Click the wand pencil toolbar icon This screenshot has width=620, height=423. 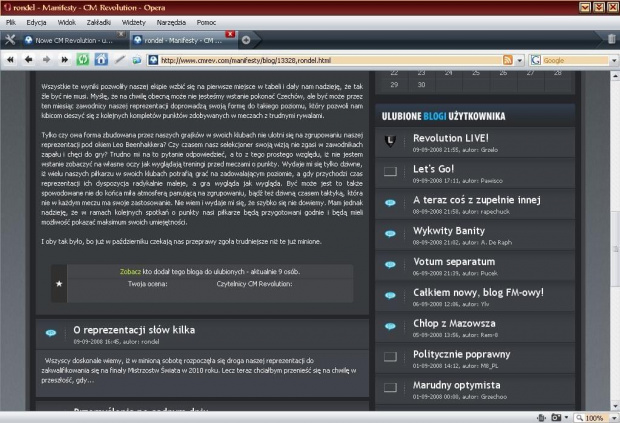[x=119, y=60]
